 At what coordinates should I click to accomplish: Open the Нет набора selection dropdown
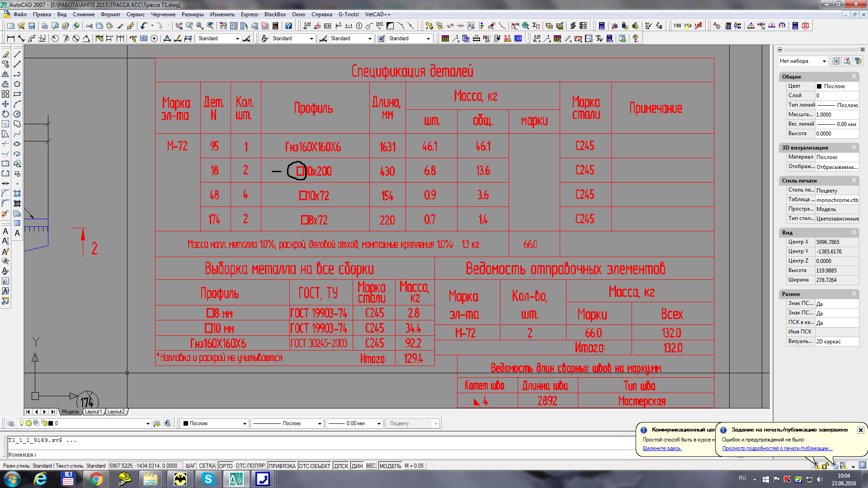(824, 61)
